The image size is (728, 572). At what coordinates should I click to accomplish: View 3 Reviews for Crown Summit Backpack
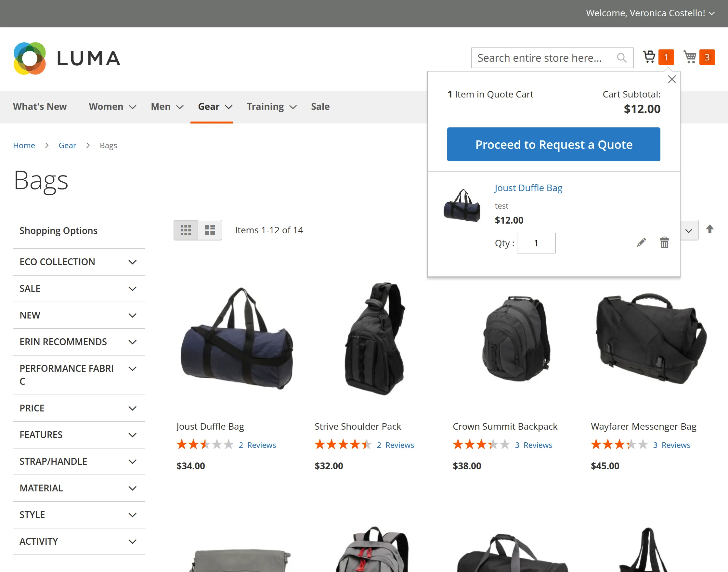tap(533, 445)
